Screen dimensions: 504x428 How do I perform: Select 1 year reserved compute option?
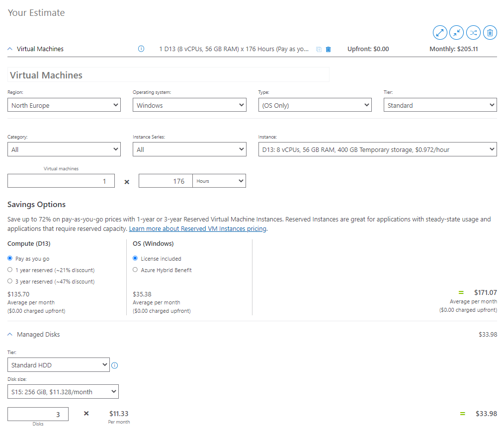(x=10, y=270)
